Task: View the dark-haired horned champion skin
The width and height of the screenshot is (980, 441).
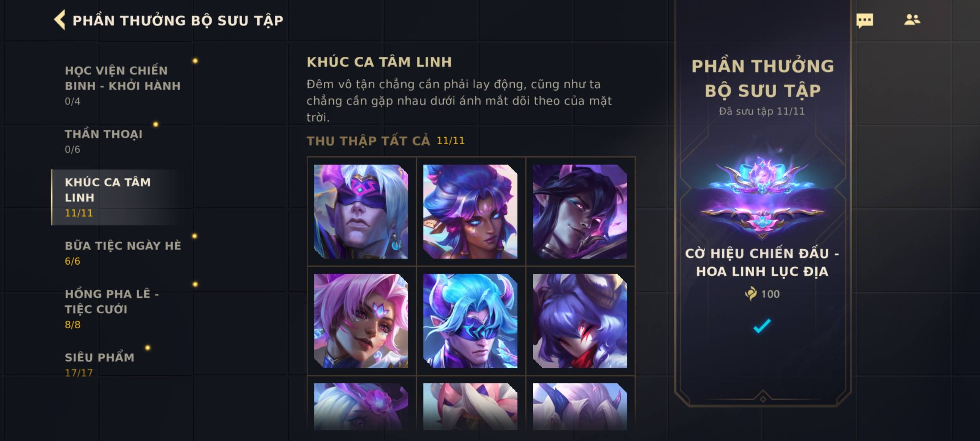Action: tap(580, 212)
